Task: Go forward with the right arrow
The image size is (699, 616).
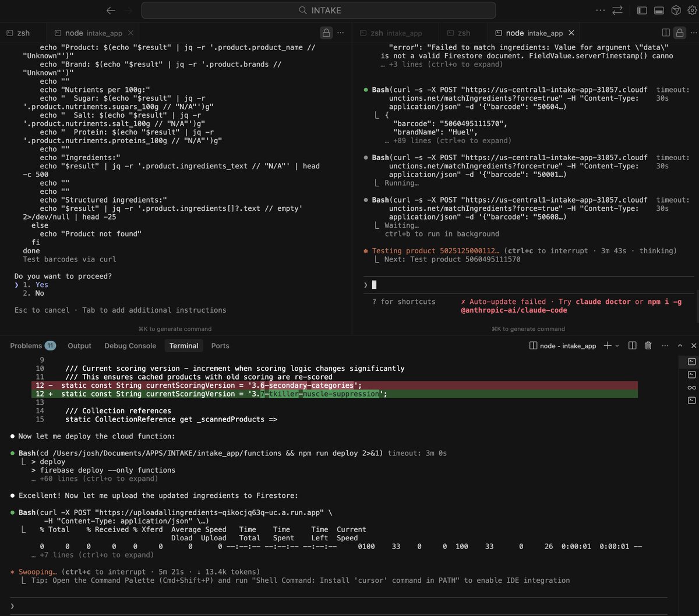Action: (128, 10)
